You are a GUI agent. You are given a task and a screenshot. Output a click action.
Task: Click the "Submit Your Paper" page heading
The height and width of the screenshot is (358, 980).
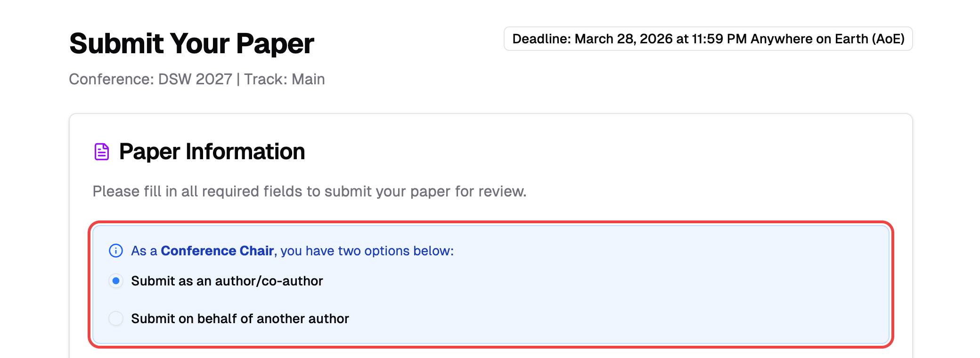(191, 43)
